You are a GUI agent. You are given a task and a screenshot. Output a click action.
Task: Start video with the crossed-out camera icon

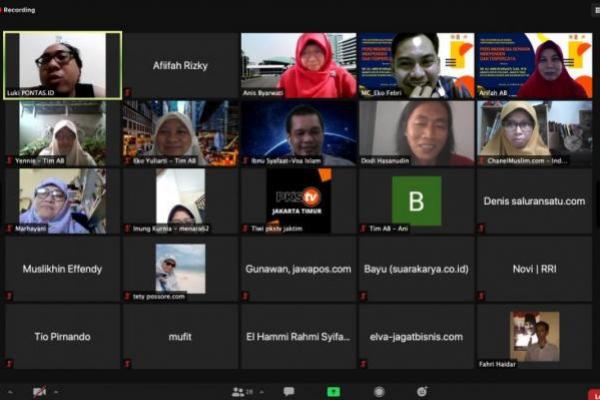pyautogui.click(x=39, y=392)
